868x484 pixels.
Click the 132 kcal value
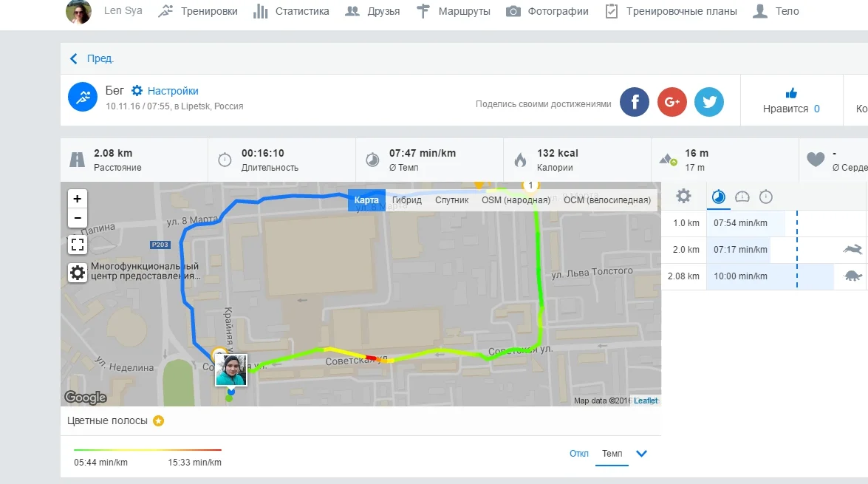[x=558, y=154]
